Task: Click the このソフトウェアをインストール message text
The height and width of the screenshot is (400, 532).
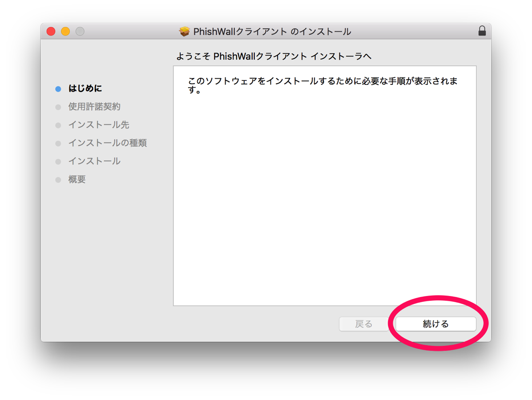Action: (x=322, y=85)
